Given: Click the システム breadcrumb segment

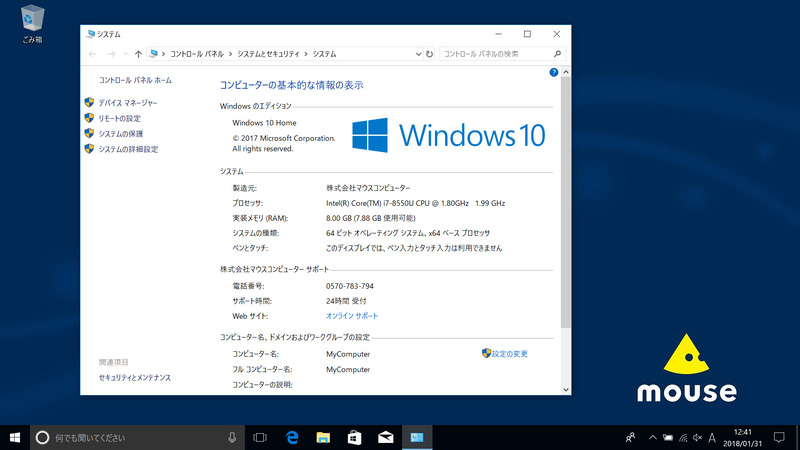Looking at the screenshot, I should [324, 54].
